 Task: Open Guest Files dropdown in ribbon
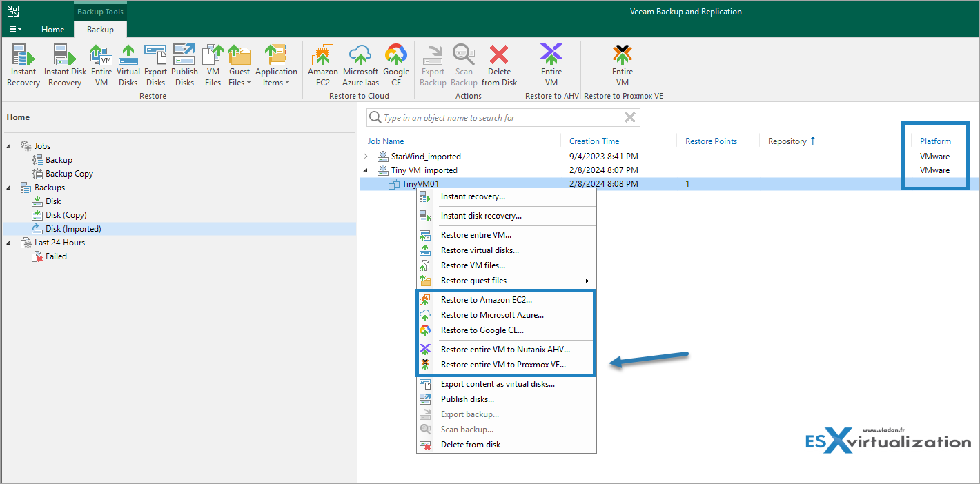click(x=239, y=65)
